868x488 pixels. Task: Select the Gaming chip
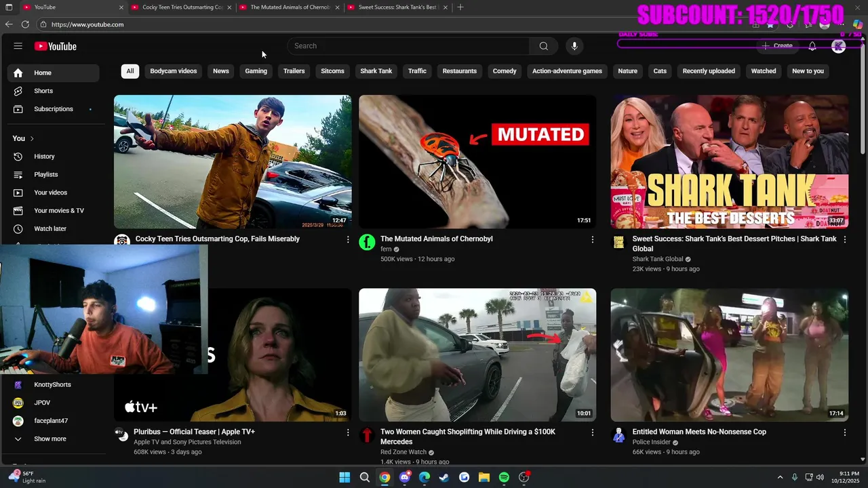pos(256,71)
